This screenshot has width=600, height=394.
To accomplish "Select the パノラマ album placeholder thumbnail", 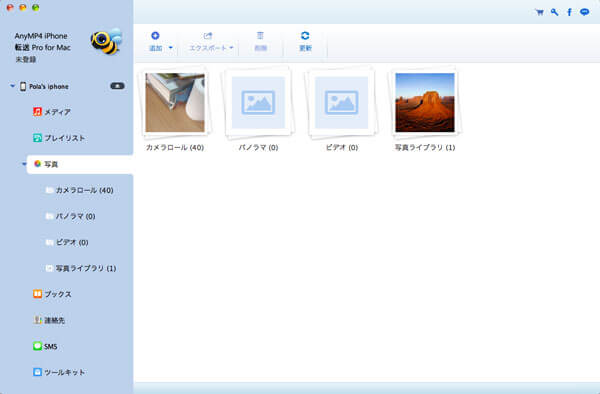I will 258,103.
